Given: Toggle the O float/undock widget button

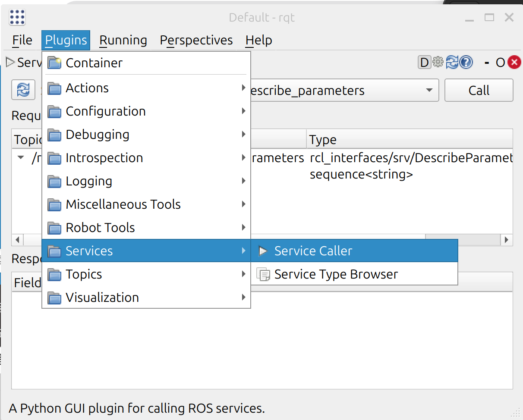Looking at the screenshot, I should tap(500, 63).
